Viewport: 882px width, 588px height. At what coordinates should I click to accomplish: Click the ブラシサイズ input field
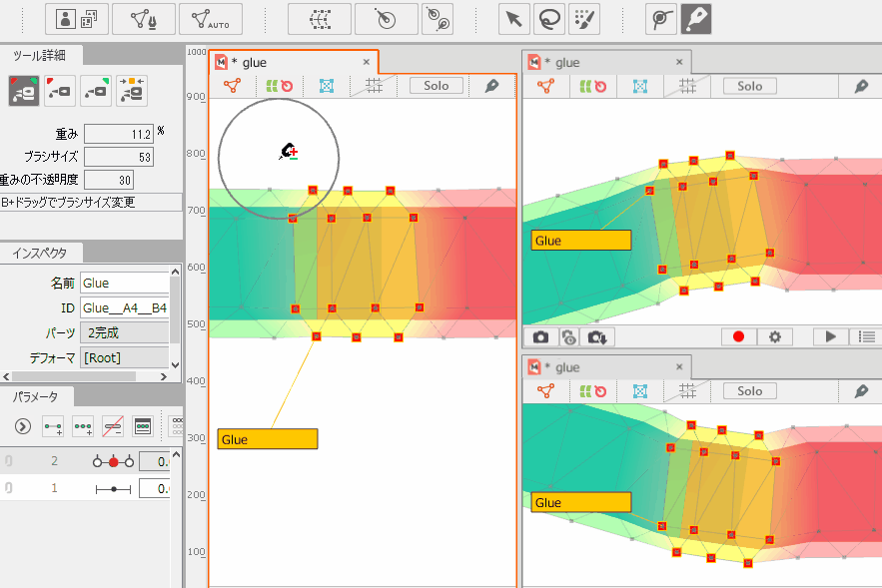(x=120, y=157)
